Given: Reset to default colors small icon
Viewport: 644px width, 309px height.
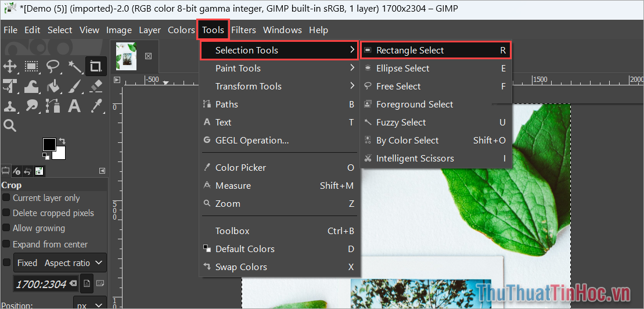Looking at the screenshot, I should [x=46, y=156].
